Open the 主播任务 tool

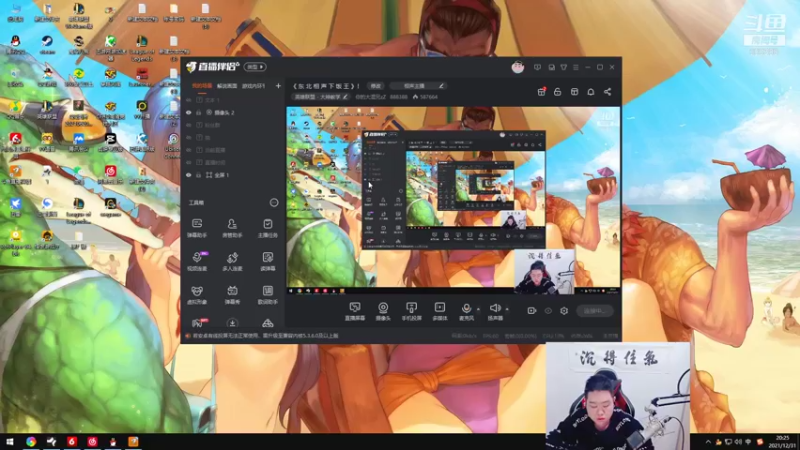click(x=267, y=227)
